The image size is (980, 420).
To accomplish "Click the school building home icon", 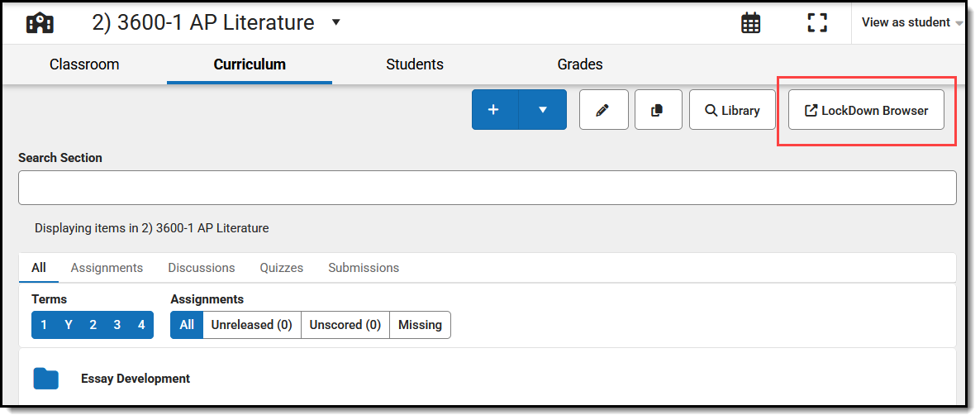I will coord(40,22).
